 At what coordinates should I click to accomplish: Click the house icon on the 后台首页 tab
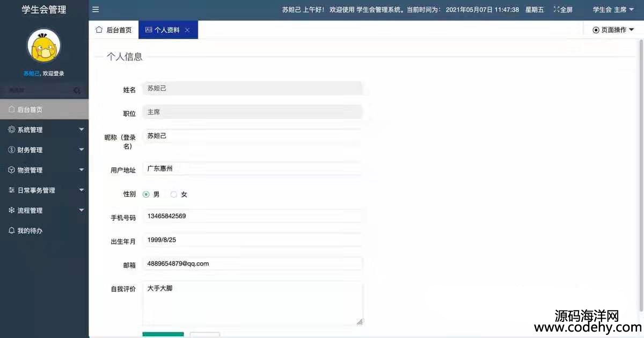click(99, 30)
